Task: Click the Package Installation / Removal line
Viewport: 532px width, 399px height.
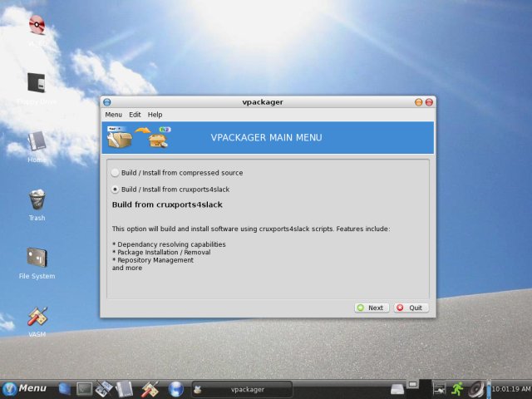Action: 161,252
